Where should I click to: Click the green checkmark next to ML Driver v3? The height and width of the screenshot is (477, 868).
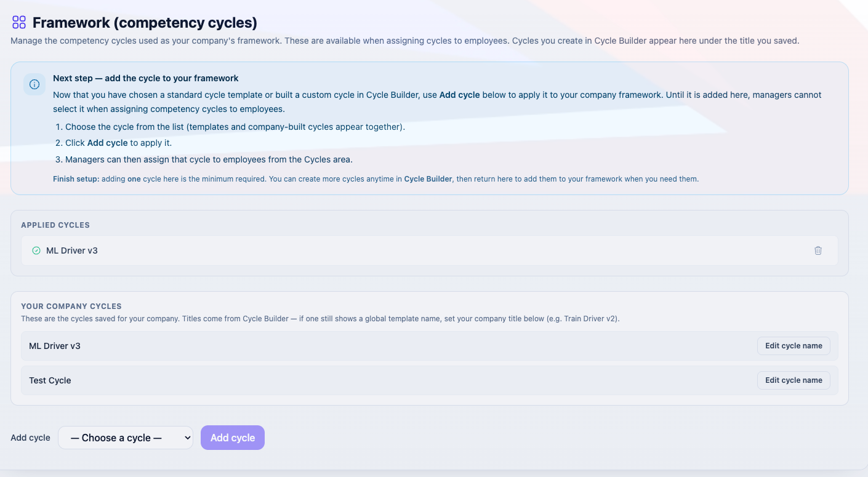click(36, 251)
